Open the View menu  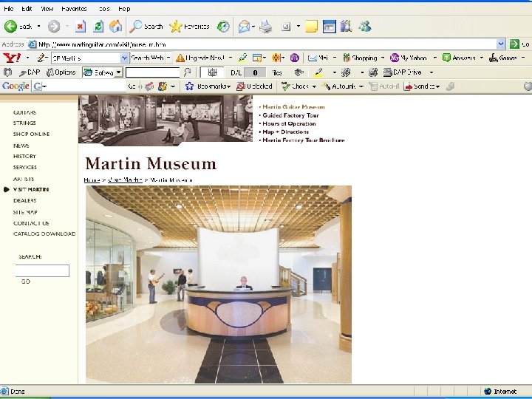(47, 9)
